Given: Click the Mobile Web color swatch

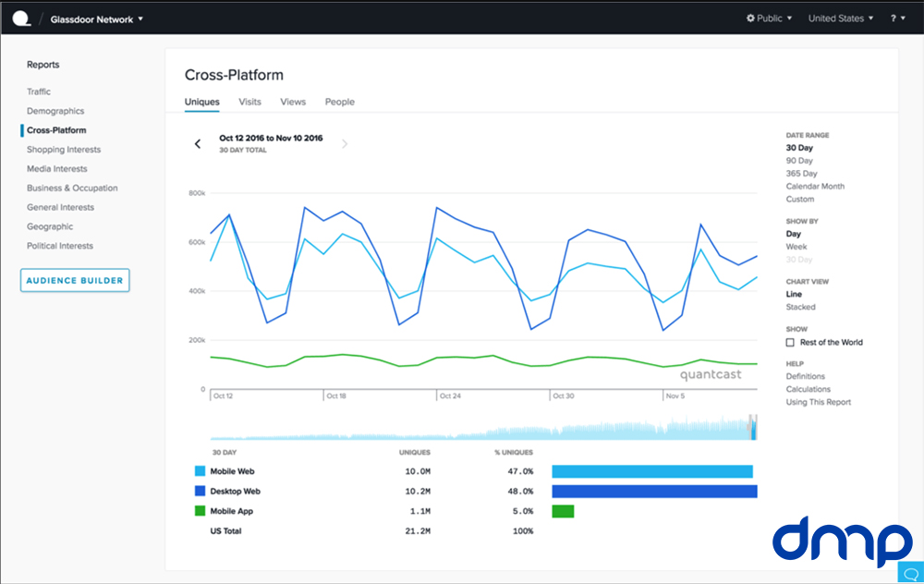Looking at the screenshot, I should (x=200, y=471).
